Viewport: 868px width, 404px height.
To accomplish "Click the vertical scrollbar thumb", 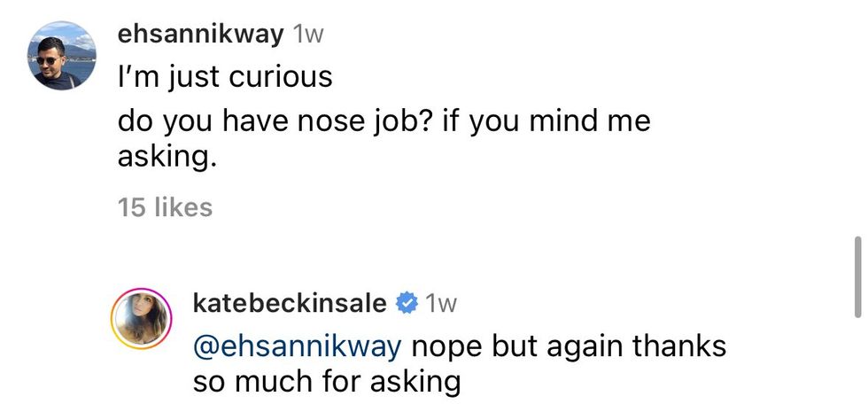I will (x=857, y=276).
